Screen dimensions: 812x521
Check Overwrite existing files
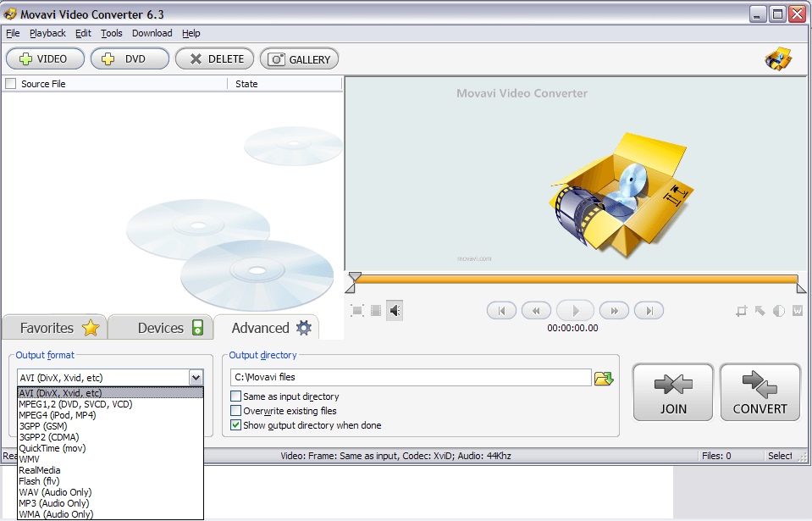click(x=235, y=410)
